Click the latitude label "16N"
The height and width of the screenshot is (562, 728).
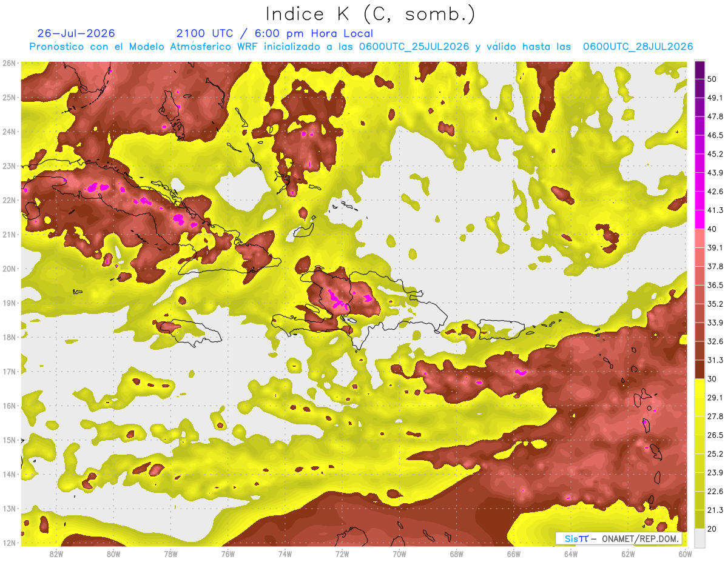click(9, 406)
